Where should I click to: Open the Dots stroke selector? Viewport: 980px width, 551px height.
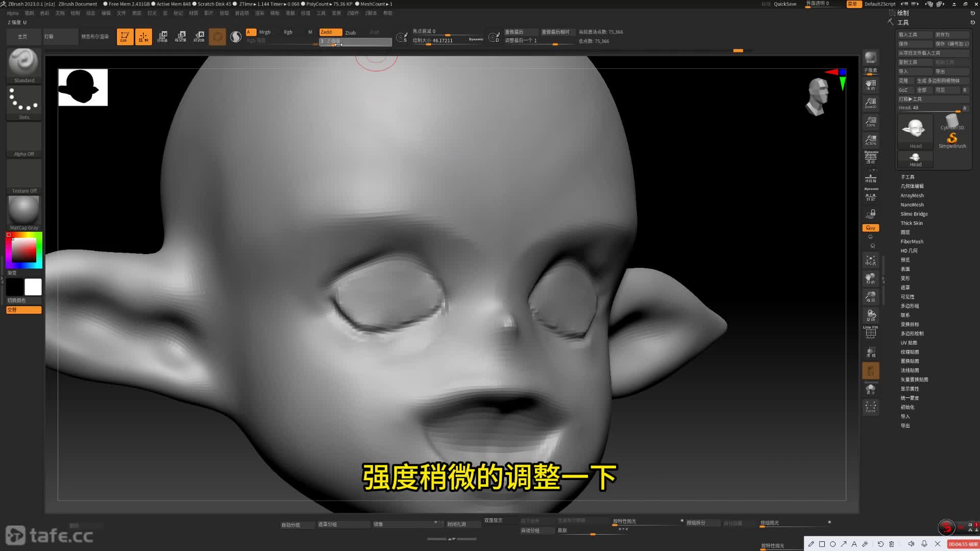[x=24, y=103]
